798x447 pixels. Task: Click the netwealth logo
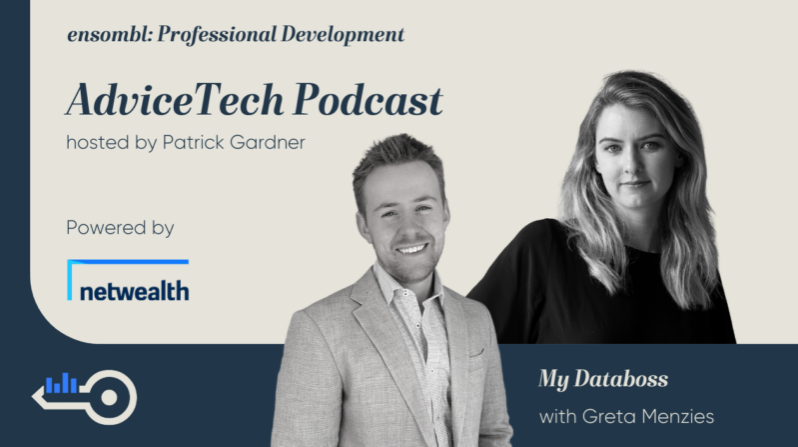(128, 281)
